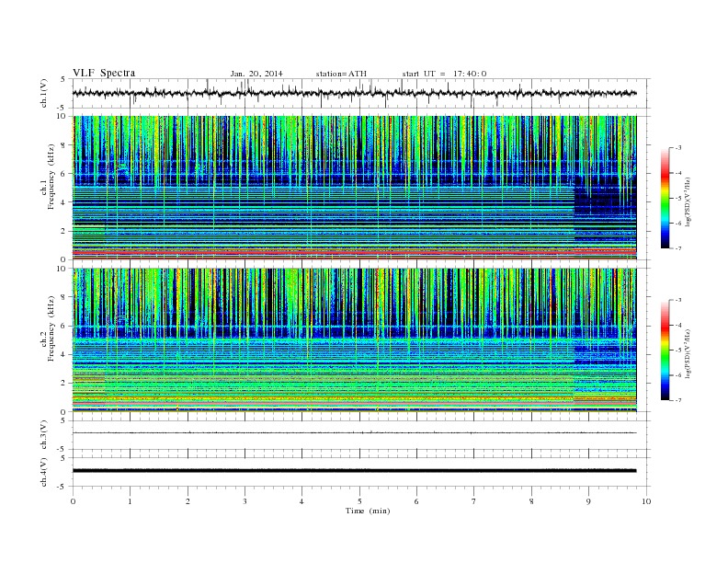
Task: Click the "-7" tick on ch.2 colorbar
Action: coord(678,400)
